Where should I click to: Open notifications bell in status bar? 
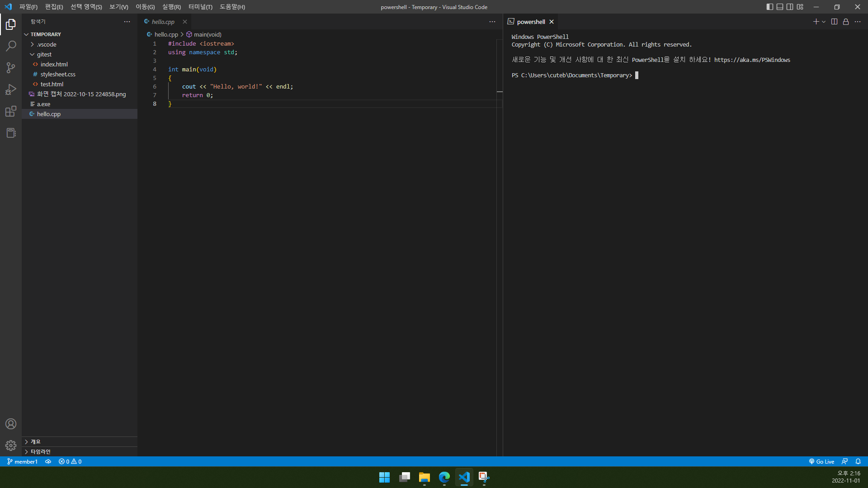tap(858, 461)
